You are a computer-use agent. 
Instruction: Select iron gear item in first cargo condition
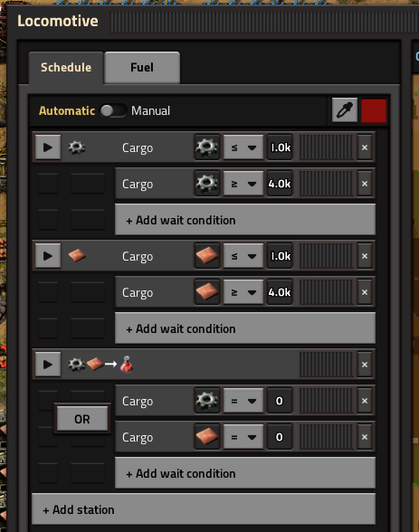tap(207, 147)
